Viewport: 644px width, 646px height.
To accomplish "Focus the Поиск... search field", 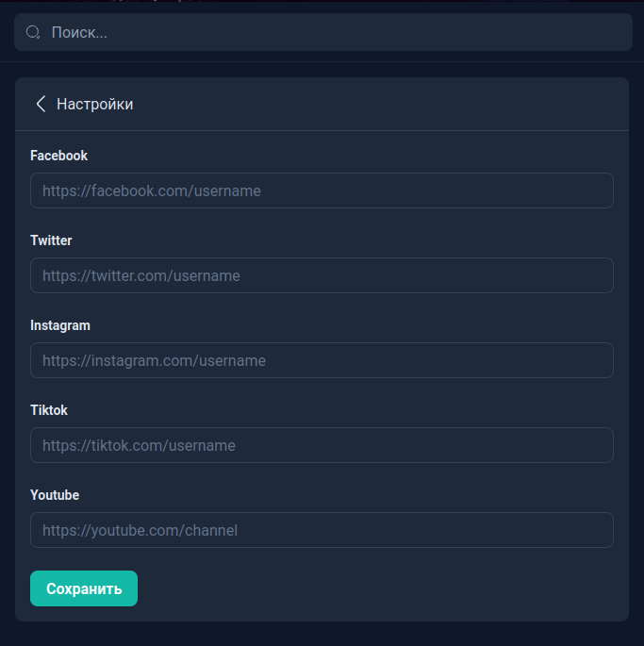I will click(323, 32).
